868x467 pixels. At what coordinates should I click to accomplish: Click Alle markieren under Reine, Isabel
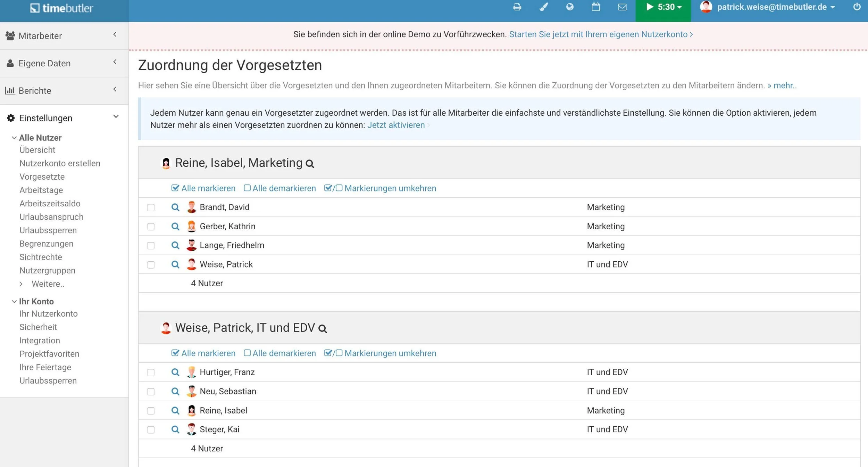click(x=204, y=188)
